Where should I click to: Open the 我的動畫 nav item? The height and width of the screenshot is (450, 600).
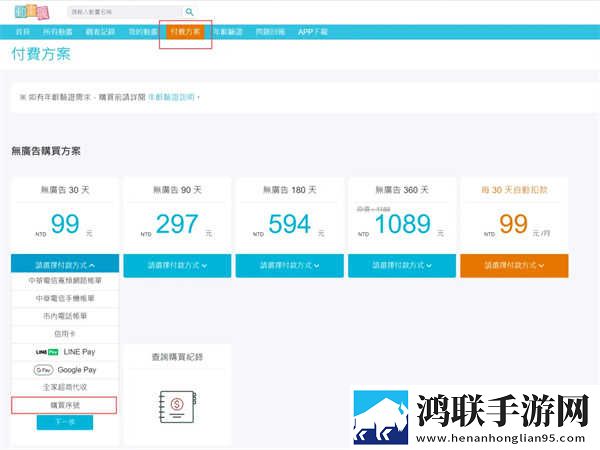[x=143, y=32]
